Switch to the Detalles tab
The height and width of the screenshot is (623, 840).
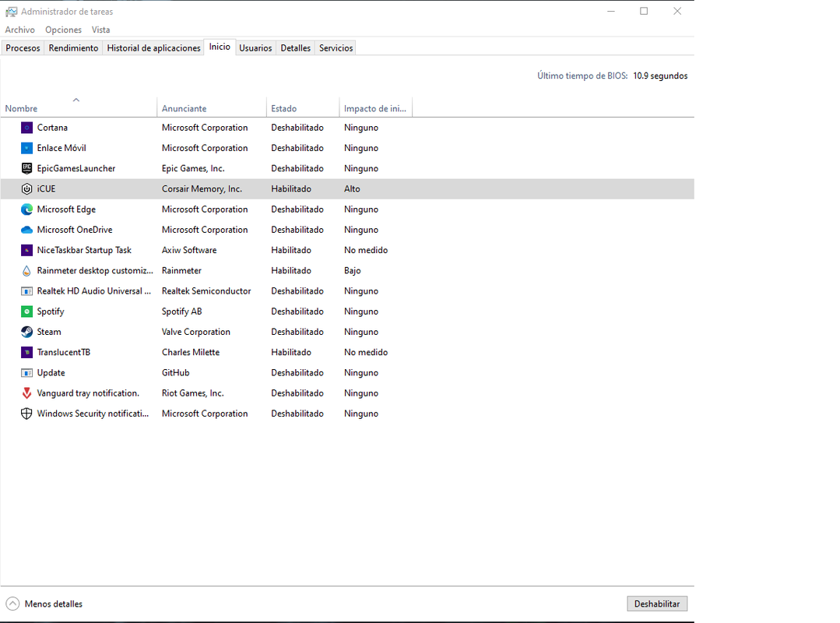click(x=296, y=48)
